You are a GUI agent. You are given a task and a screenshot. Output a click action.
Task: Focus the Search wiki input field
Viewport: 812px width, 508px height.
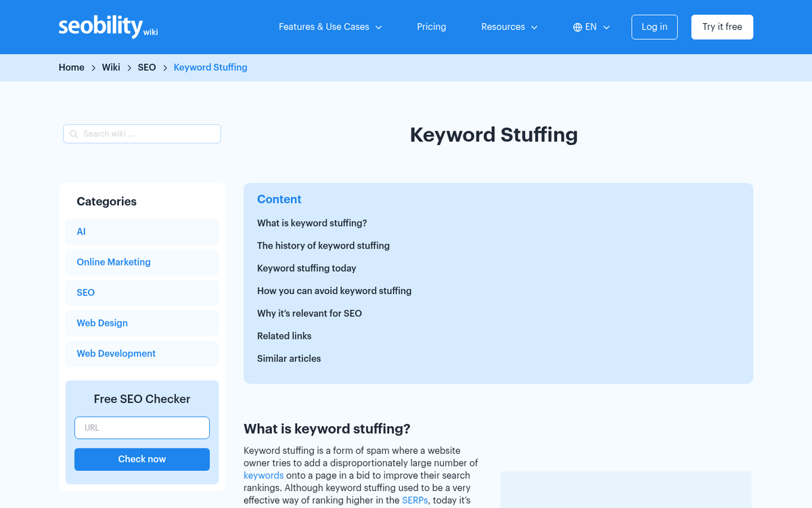(142, 133)
